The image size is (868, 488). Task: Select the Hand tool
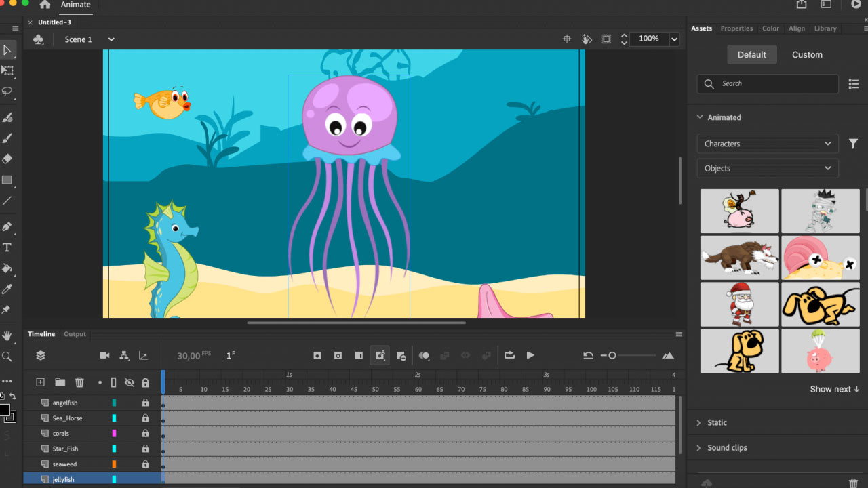(8, 335)
